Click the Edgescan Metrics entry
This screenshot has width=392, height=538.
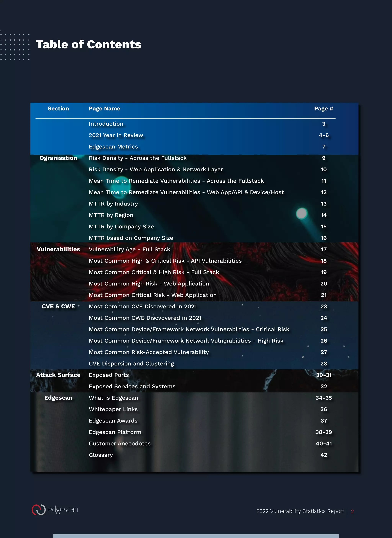(113, 146)
